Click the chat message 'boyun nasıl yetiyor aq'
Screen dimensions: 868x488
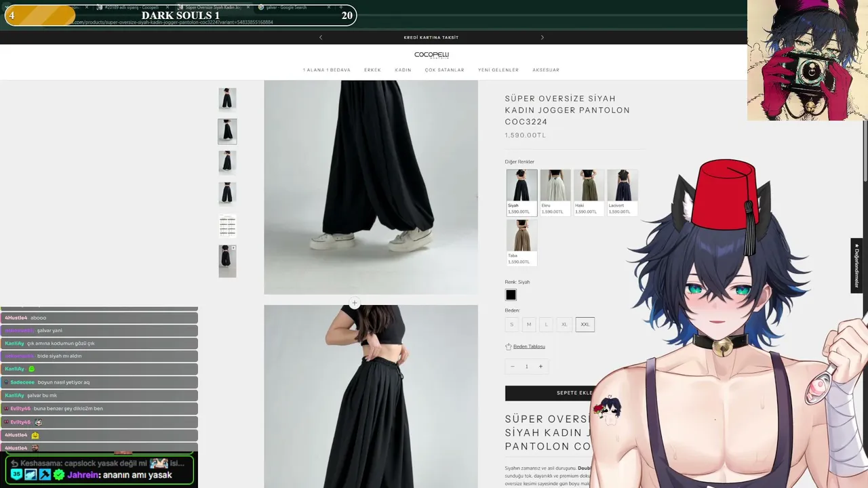click(64, 382)
